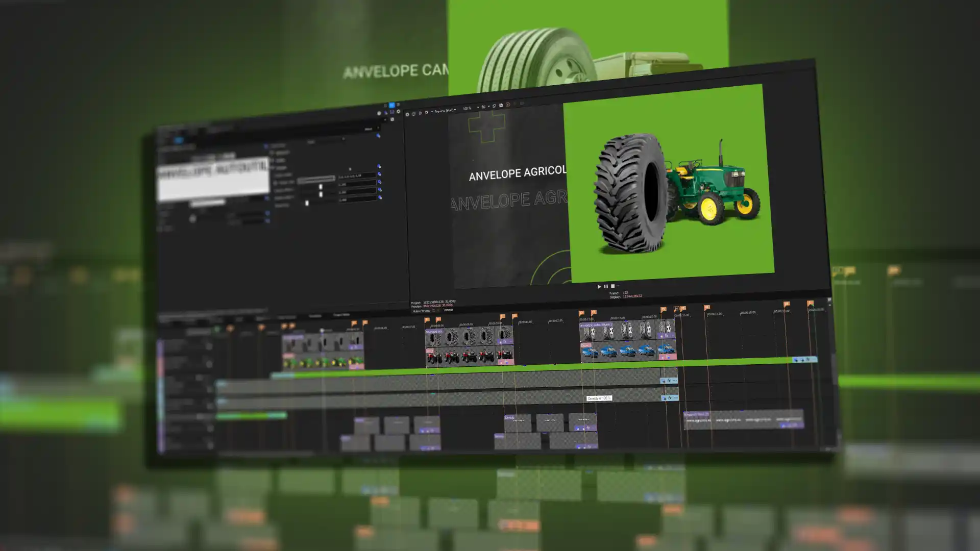Stop the video preview

click(612, 286)
